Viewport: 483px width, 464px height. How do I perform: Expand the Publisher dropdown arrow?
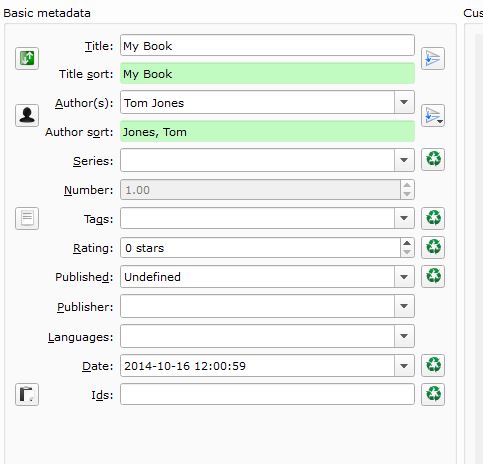click(x=404, y=306)
